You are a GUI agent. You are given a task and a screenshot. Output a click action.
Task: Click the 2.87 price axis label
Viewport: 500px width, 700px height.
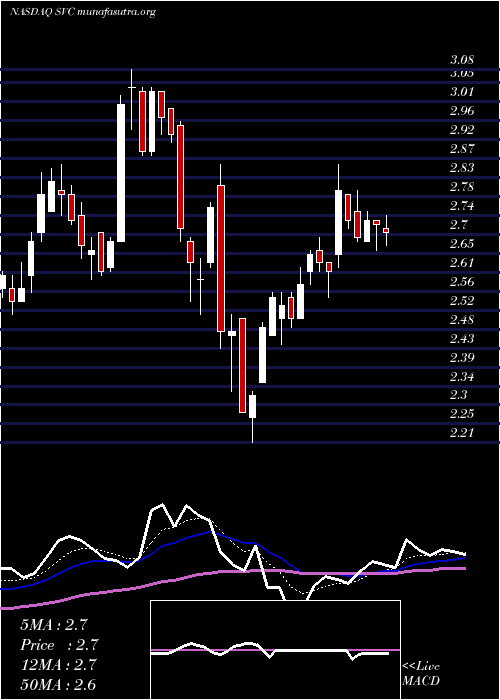461,149
